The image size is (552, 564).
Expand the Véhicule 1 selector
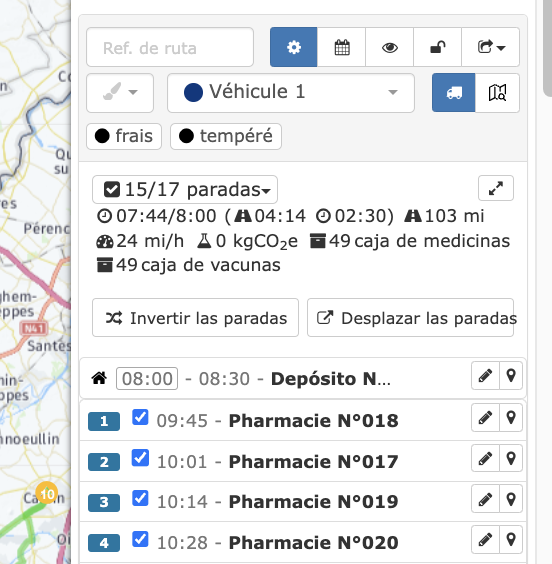click(291, 93)
